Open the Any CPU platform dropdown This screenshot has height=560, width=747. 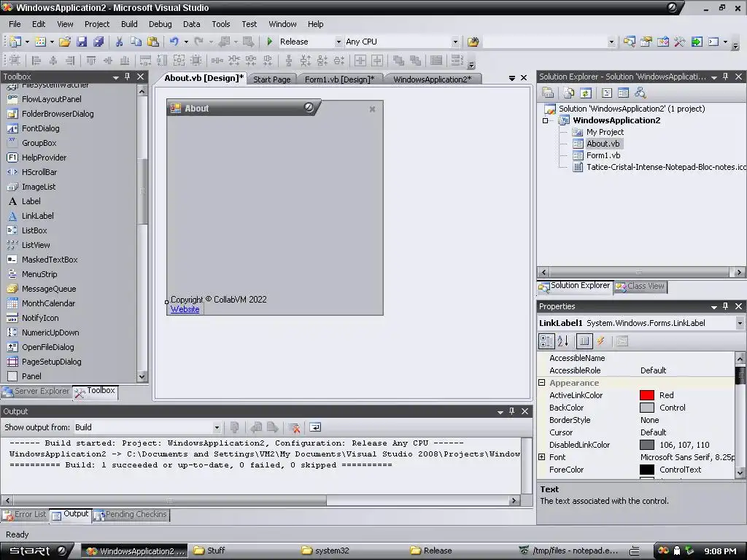click(x=455, y=42)
